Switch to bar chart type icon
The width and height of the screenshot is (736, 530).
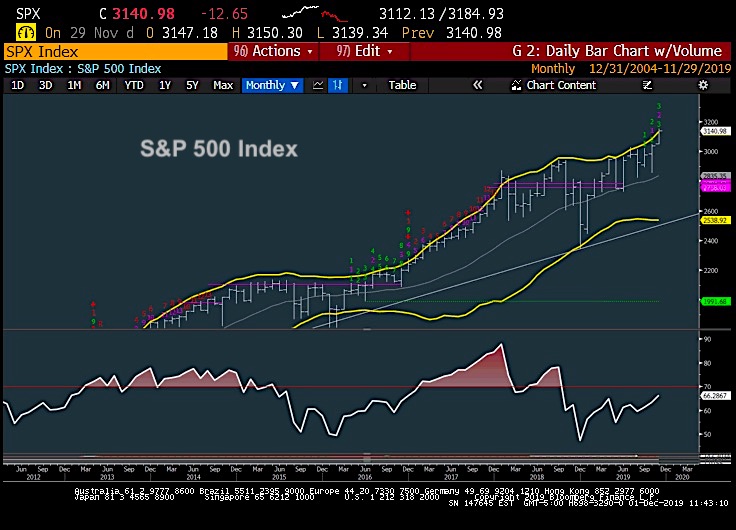click(x=338, y=85)
